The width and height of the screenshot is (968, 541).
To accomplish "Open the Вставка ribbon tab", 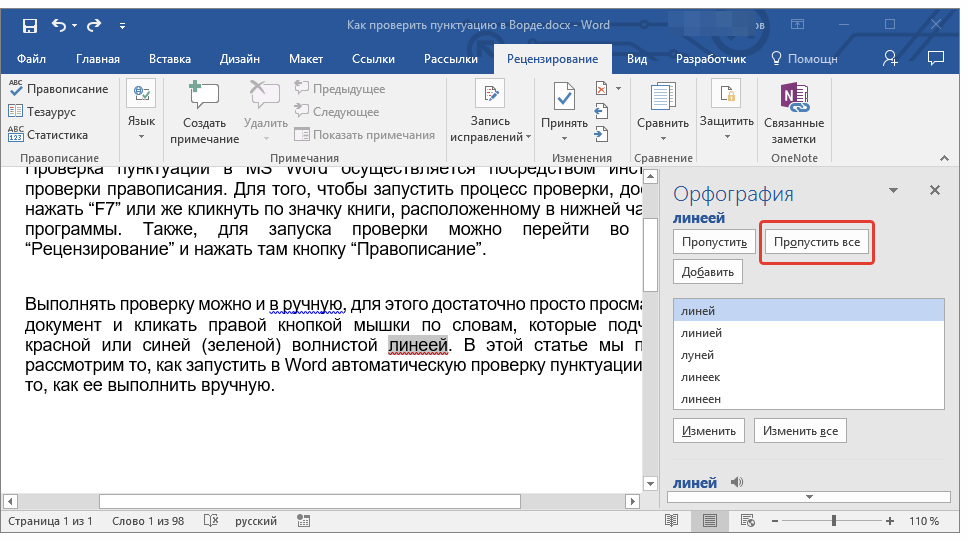I will 170,59.
